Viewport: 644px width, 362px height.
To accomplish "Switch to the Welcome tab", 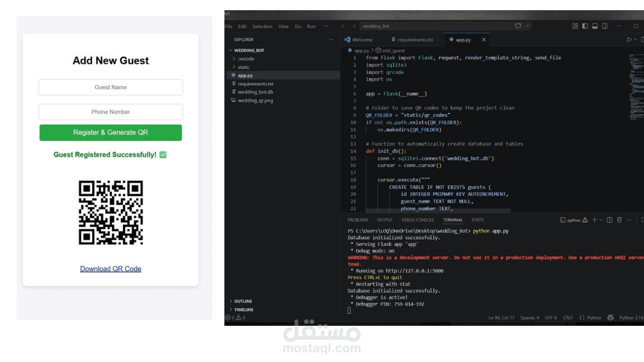I will pyautogui.click(x=362, y=40).
